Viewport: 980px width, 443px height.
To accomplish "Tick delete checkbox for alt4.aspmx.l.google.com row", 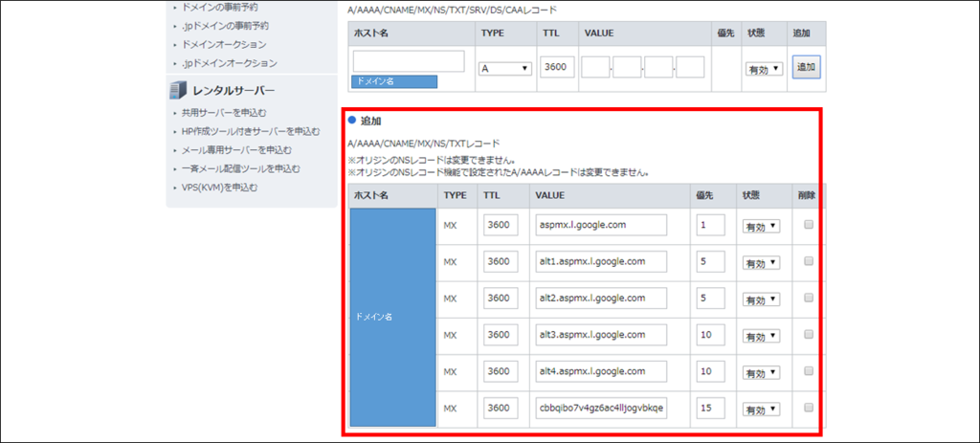I will (808, 372).
